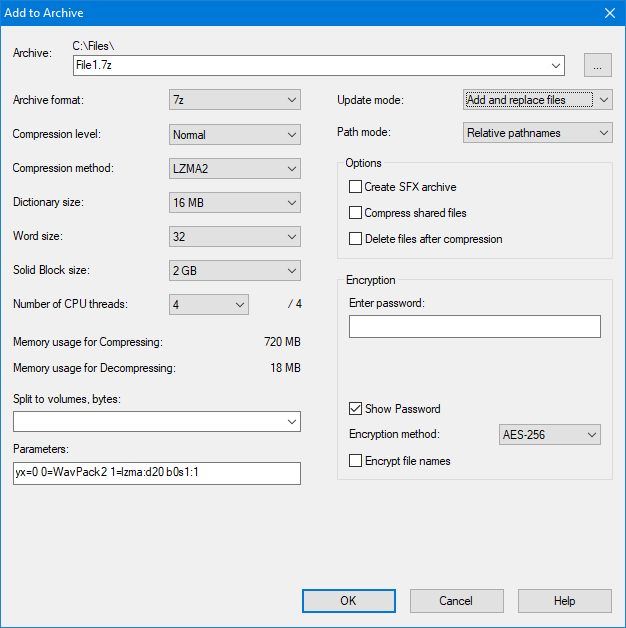Click the Enter password field
This screenshot has height=628, width=626.
(474, 327)
